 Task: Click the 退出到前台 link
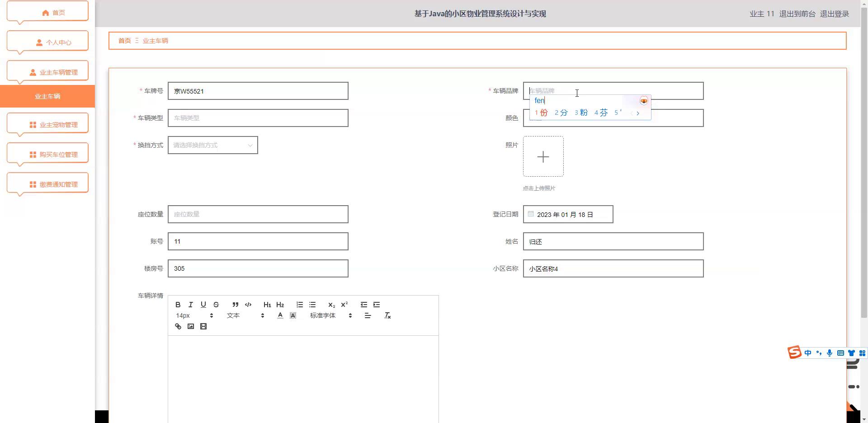click(797, 14)
